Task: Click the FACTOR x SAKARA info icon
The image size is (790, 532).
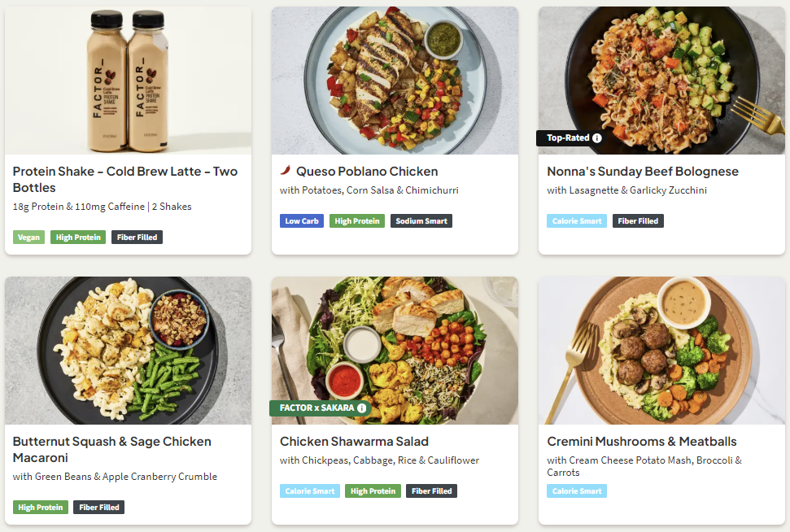Action: [362, 408]
